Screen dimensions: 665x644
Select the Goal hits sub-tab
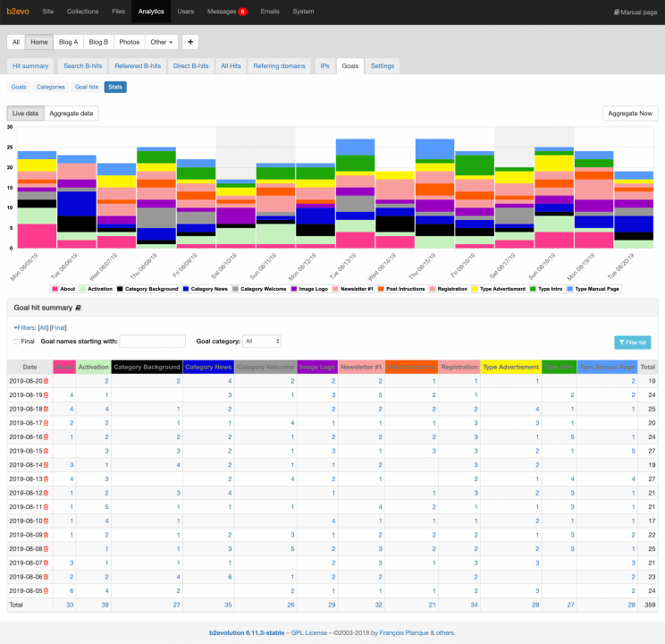[87, 87]
